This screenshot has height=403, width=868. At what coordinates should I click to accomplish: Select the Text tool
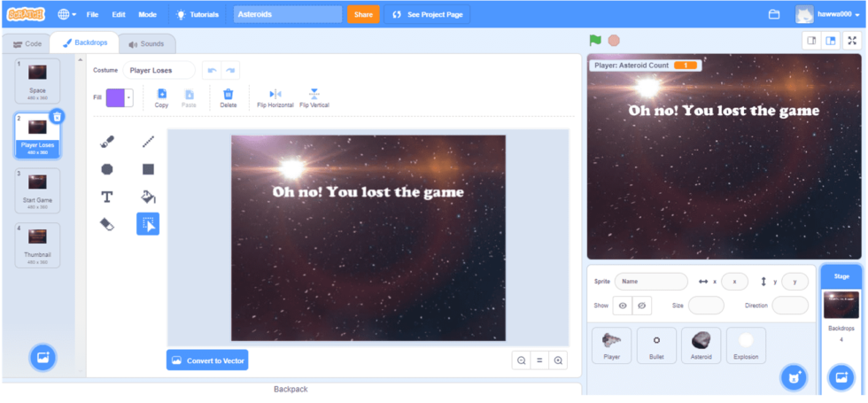coord(107,196)
